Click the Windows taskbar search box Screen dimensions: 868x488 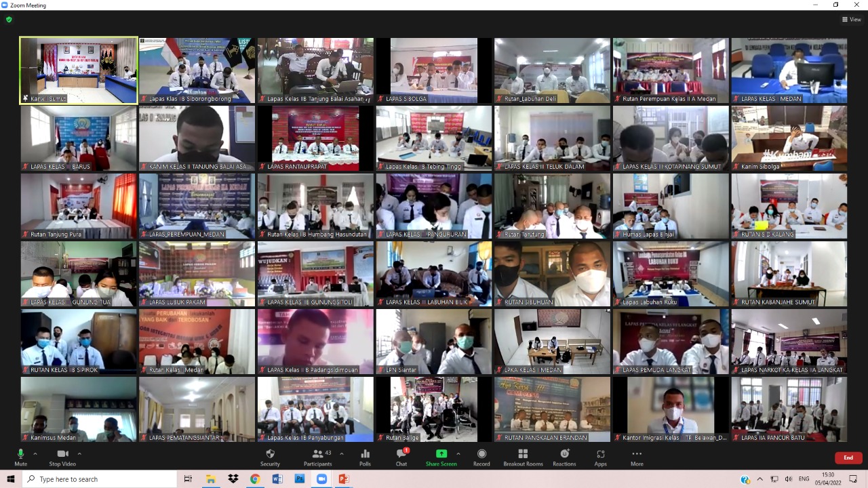click(100, 479)
